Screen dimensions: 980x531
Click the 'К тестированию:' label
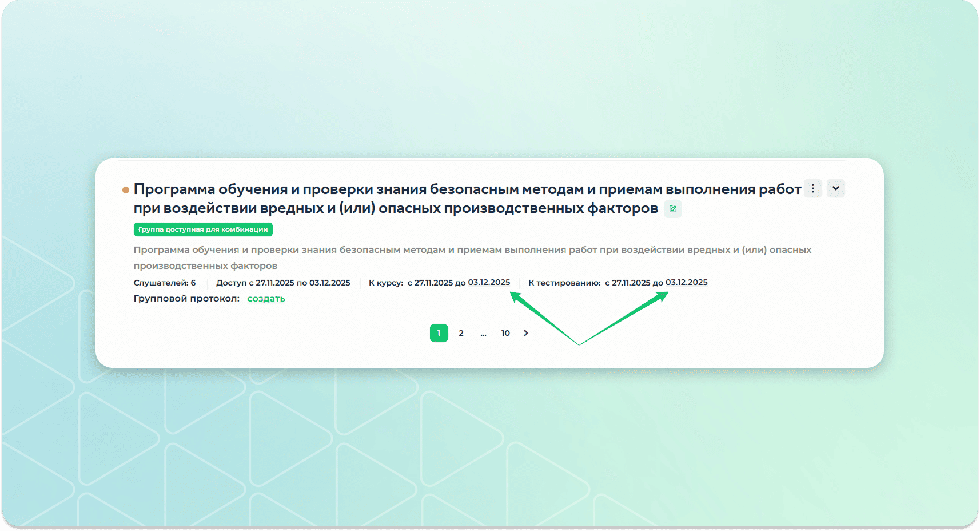pyautogui.click(x=564, y=283)
